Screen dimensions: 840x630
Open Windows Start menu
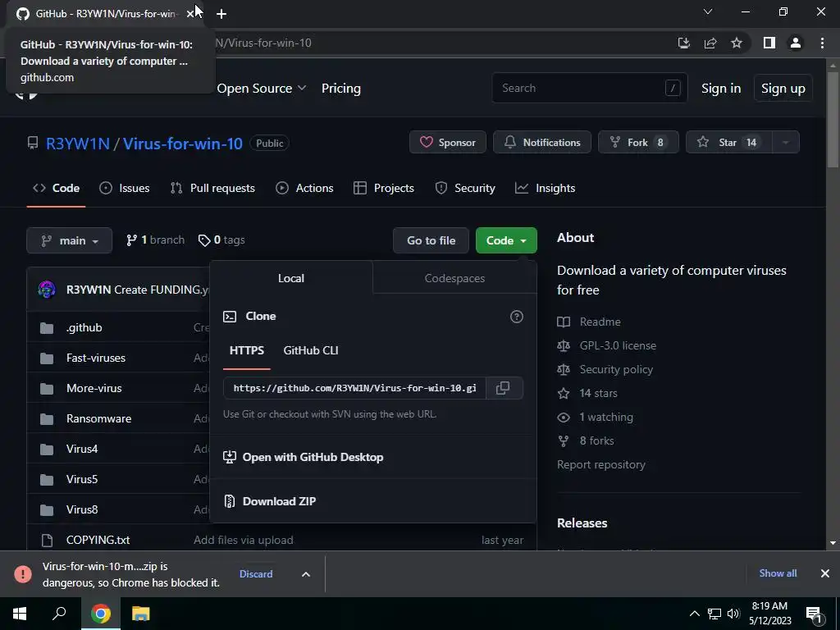pos(20,614)
